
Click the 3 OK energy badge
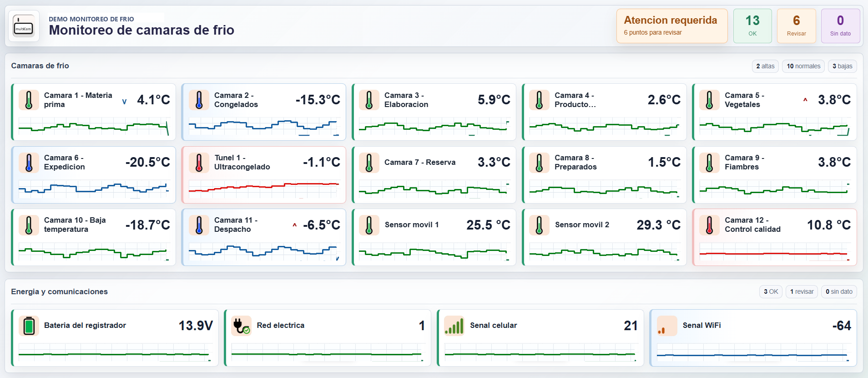[771, 291]
